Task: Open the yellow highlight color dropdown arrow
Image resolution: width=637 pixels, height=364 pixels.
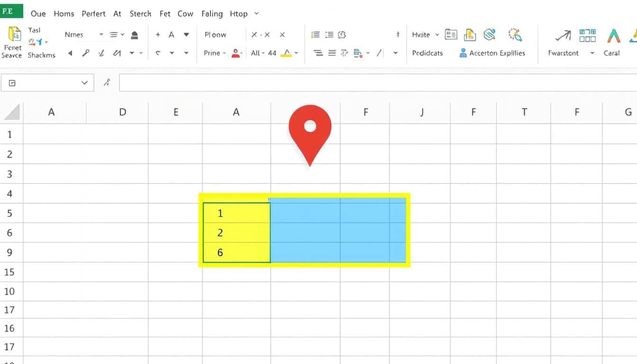Action: click(296, 53)
